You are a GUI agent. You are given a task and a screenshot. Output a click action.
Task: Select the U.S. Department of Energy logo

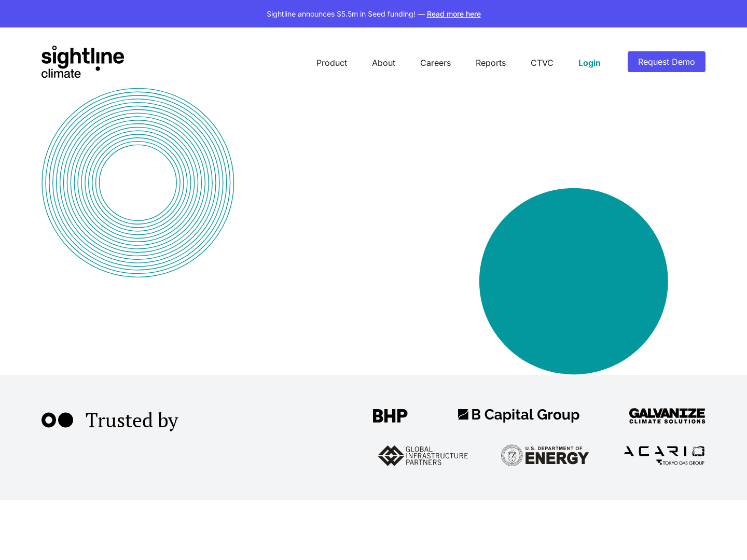545,455
